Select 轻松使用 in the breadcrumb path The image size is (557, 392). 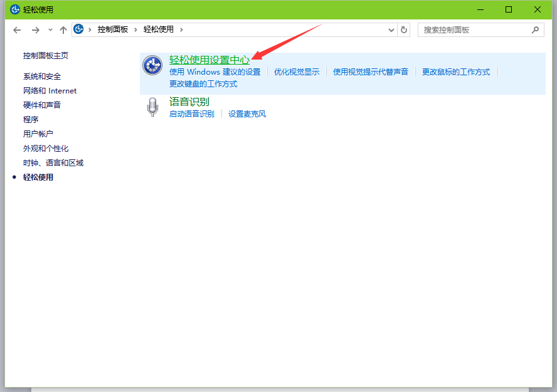[x=159, y=29]
